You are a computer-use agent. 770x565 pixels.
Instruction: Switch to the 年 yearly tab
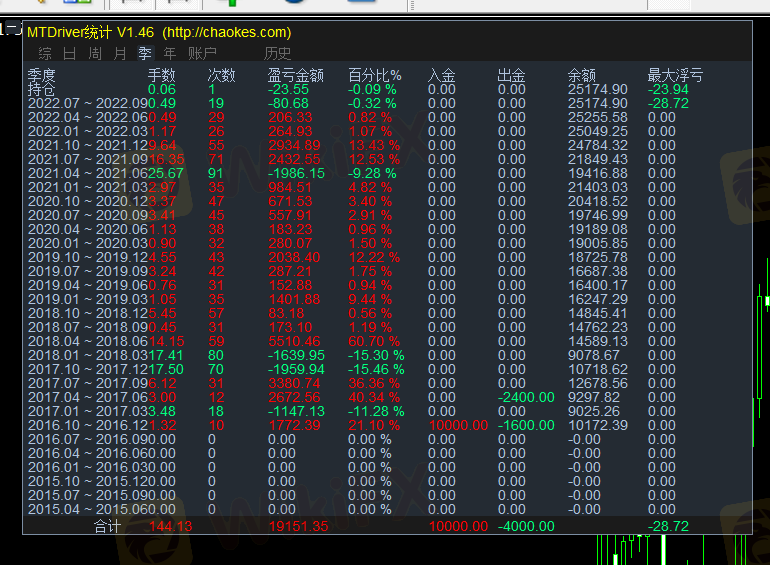[170, 53]
